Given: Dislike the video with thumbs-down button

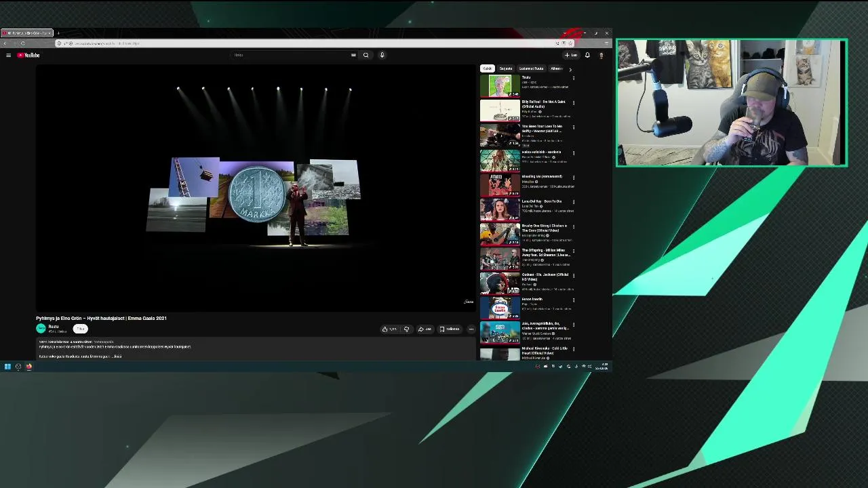Looking at the screenshot, I should click(x=406, y=329).
